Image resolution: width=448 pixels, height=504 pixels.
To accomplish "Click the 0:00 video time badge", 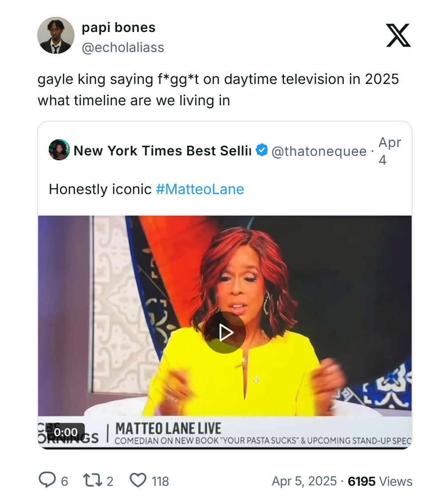I will pyautogui.click(x=66, y=432).
